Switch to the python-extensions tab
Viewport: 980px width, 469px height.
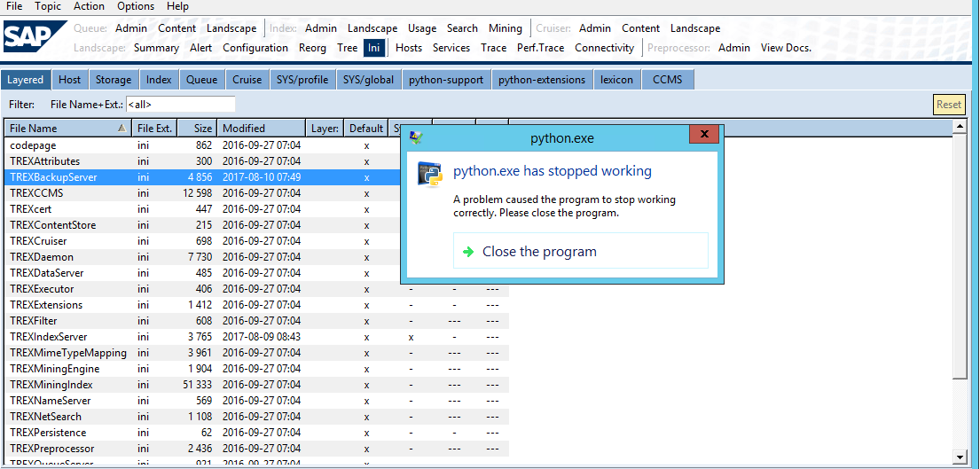(542, 79)
